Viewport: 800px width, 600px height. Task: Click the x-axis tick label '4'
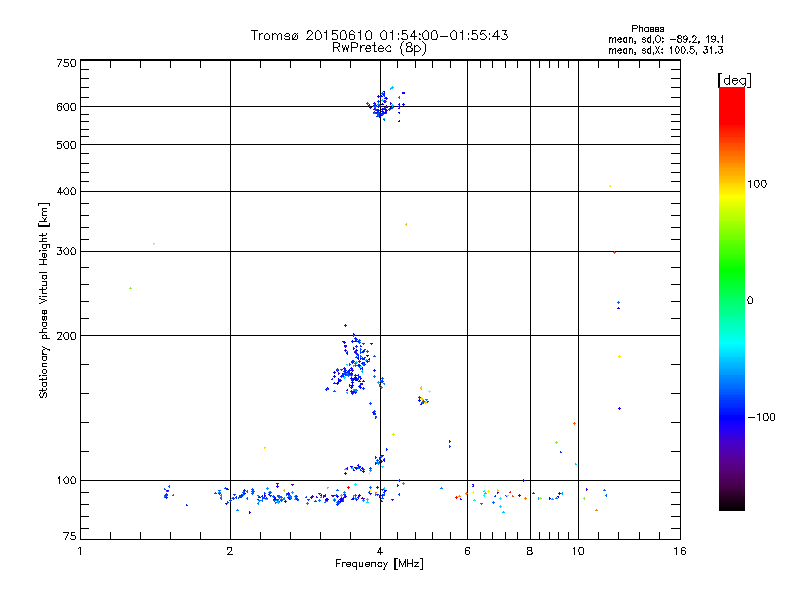(380, 551)
